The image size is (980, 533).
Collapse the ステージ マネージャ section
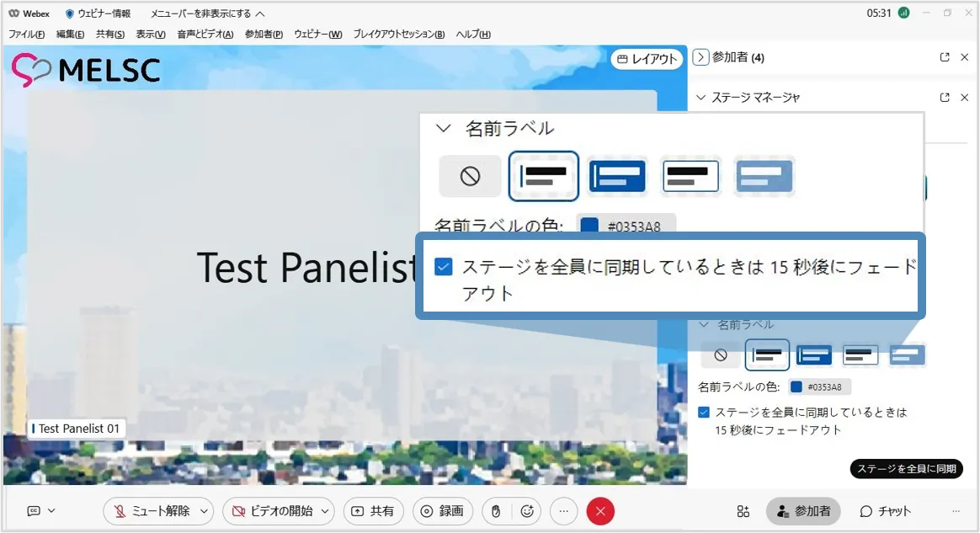(700, 98)
